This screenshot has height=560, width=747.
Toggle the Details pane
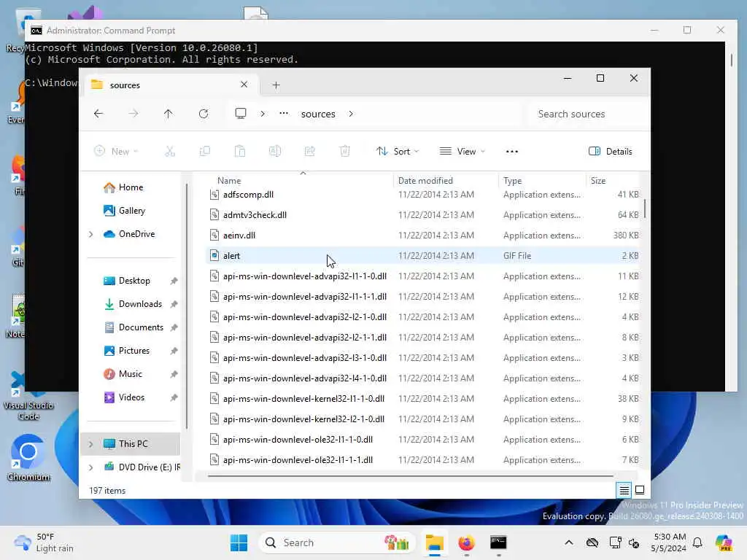click(x=611, y=152)
